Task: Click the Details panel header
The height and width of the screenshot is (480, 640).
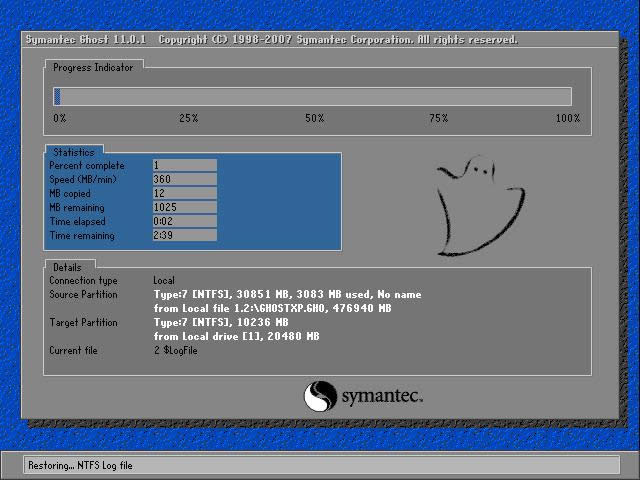Action: [68, 267]
